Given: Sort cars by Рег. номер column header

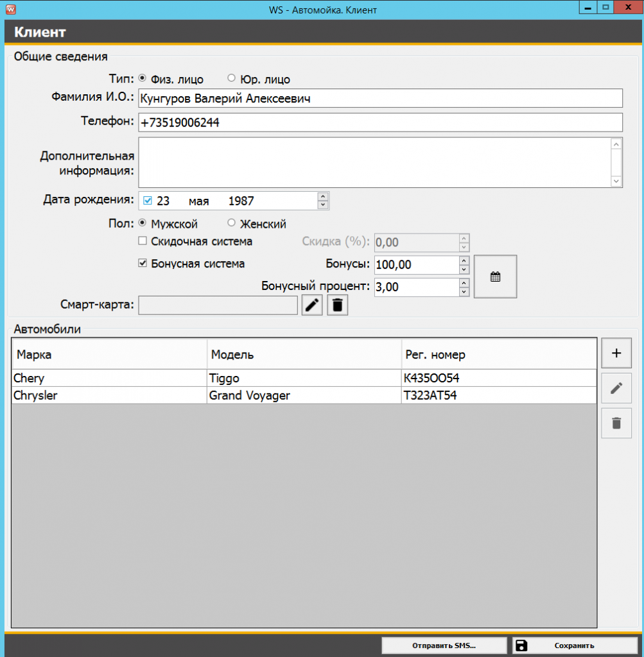Looking at the screenshot, I should click(499, 354).
